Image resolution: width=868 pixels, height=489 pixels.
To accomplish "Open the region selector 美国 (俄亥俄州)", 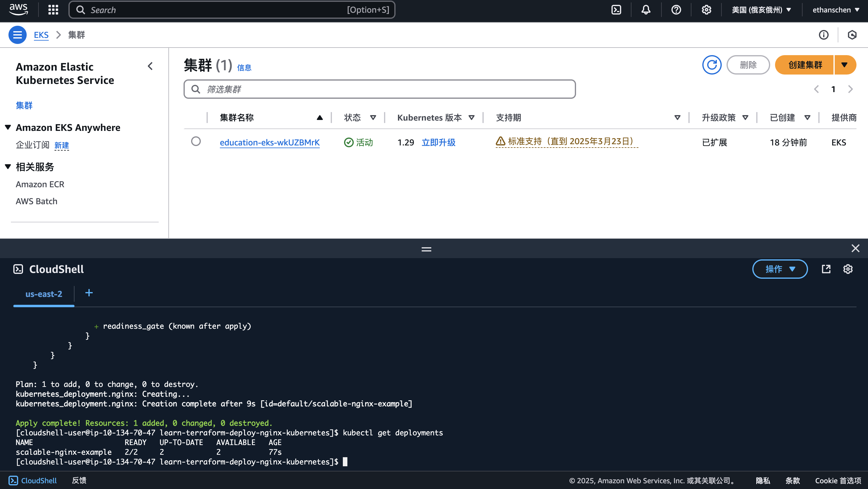I will pyautogui.click(x=761, y=10).
